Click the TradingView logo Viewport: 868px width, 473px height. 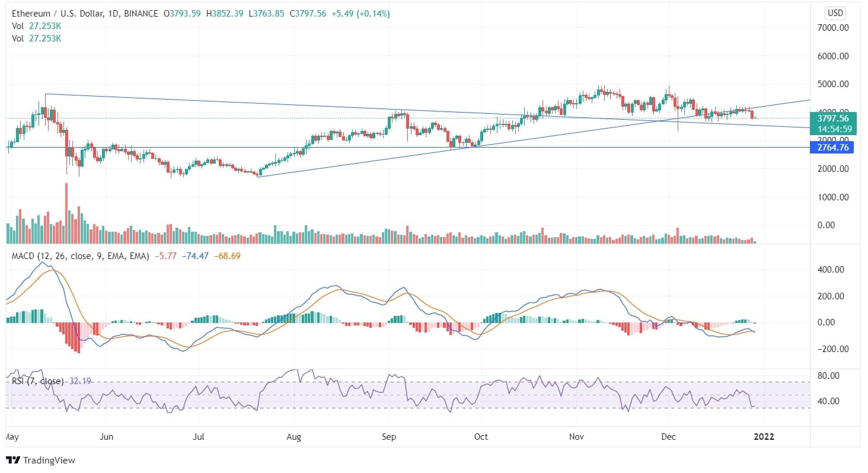click(x=42, y=460)
